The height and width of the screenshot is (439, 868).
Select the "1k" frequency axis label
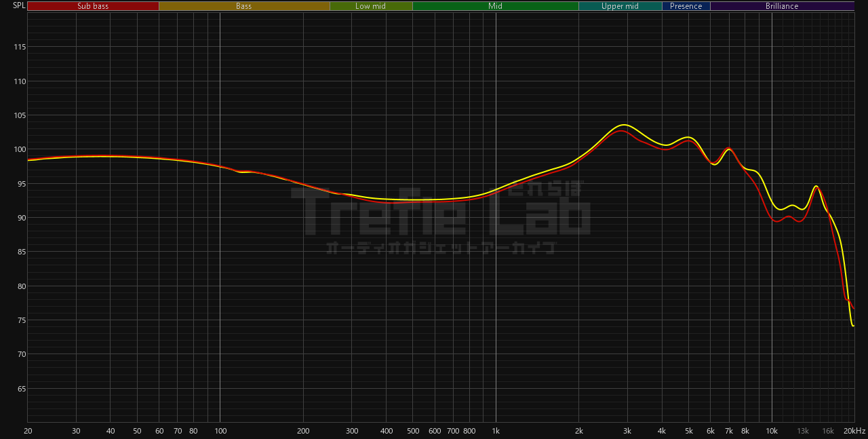[x=496, y=431]
